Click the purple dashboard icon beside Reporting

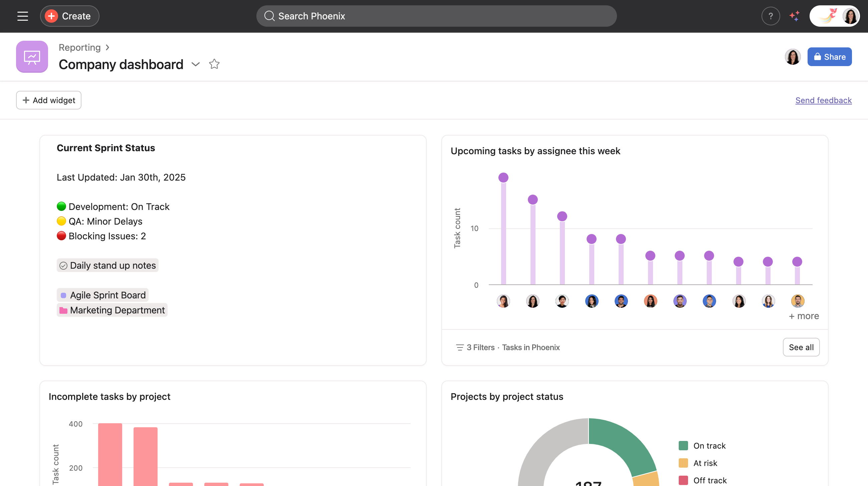tap(32, 57)
